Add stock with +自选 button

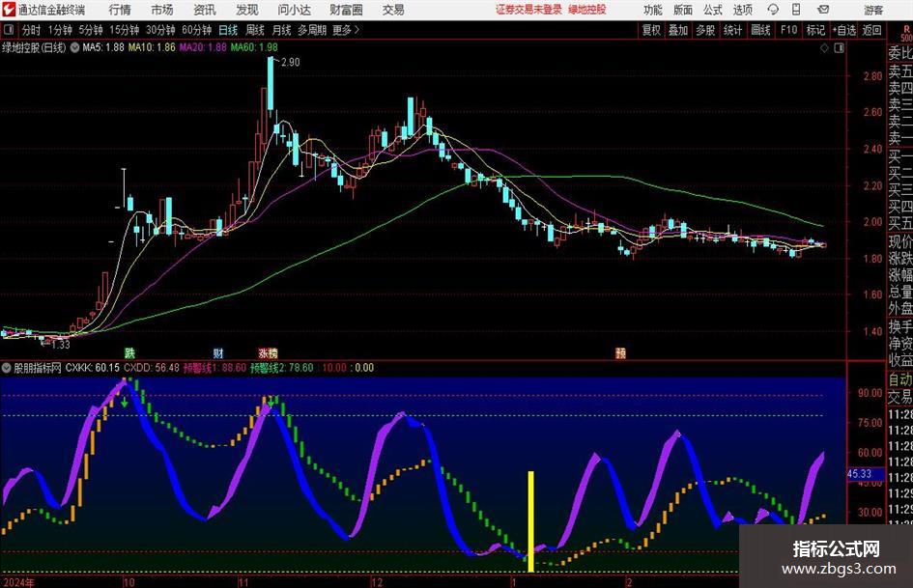[x=843, y=30]
